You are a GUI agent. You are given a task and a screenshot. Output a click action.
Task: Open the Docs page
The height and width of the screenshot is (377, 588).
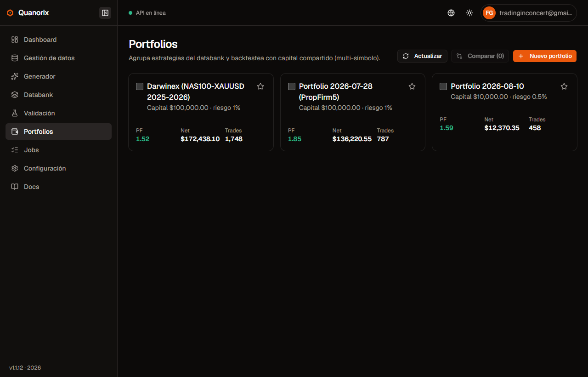[x=58, y=187]
